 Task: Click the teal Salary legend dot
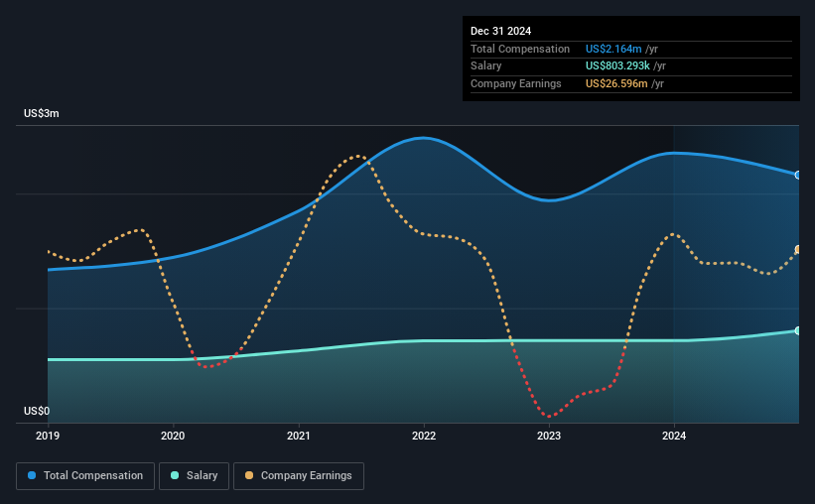pos(175,475)
